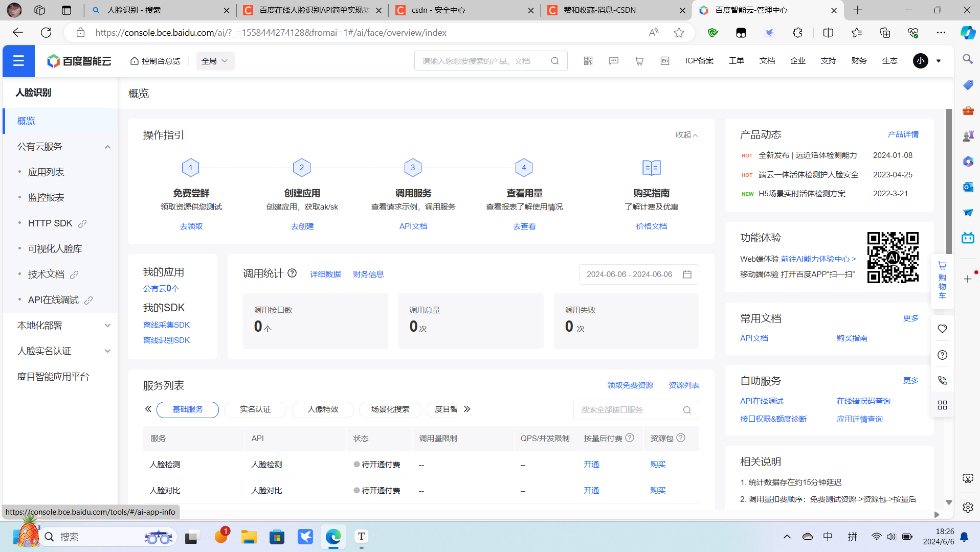Open 可视化人脸库 in sidebar

click(55, 249)
